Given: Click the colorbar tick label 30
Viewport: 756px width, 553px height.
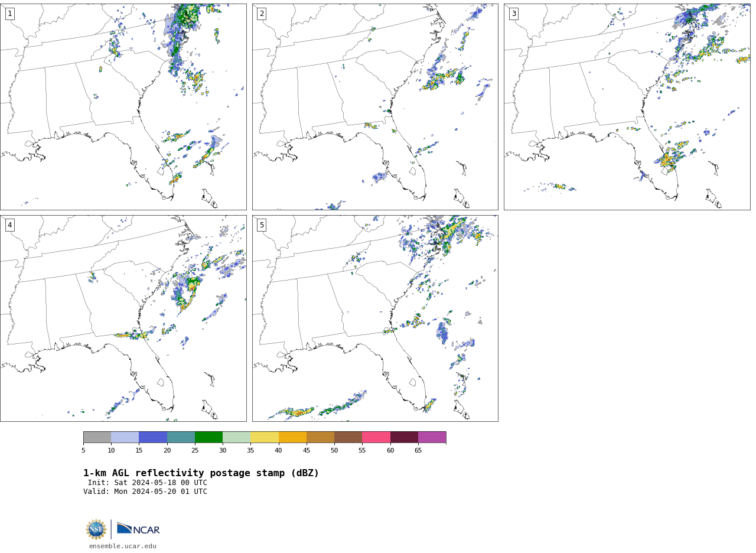Looking at the screenshot, I should click(223, 450).
